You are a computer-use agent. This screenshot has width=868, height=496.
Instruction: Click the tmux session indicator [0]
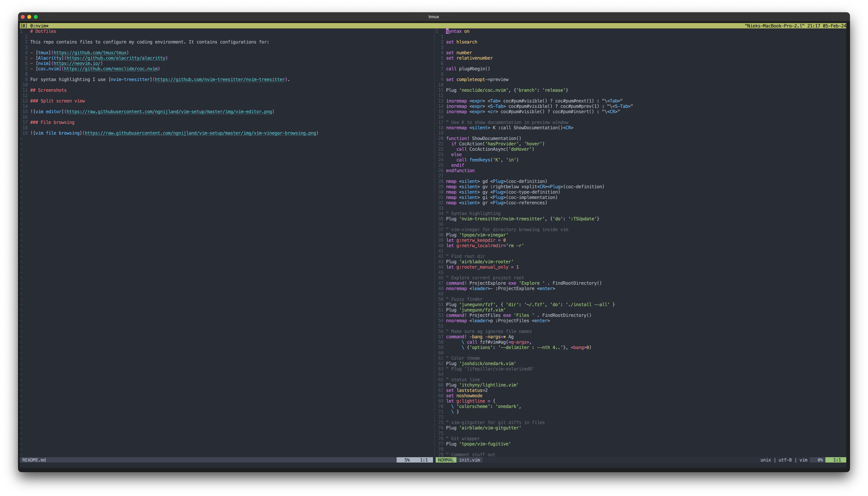coord(24,26)
